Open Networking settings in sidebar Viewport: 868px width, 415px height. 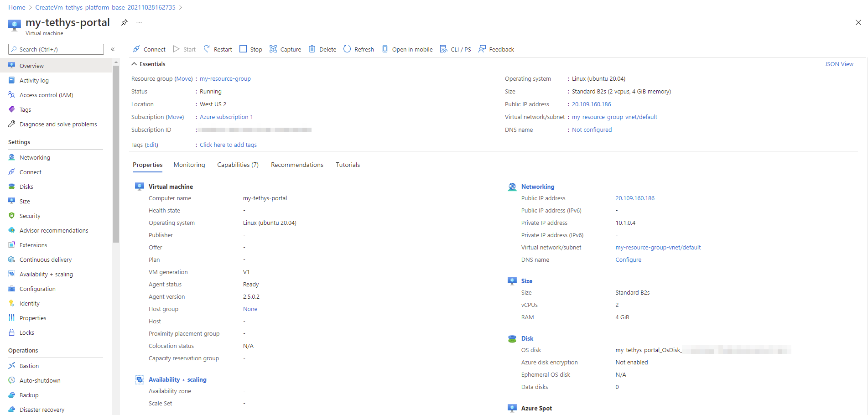click(x=35, y=157)
